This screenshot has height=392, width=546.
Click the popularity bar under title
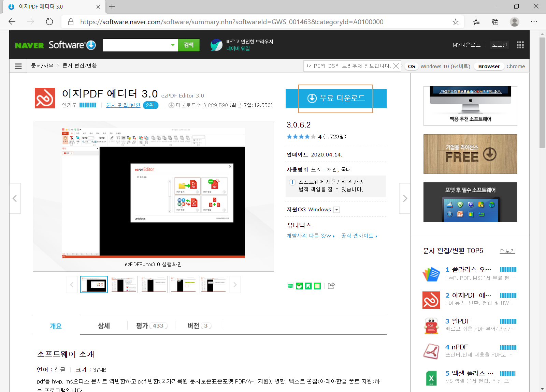pos(88,105)
